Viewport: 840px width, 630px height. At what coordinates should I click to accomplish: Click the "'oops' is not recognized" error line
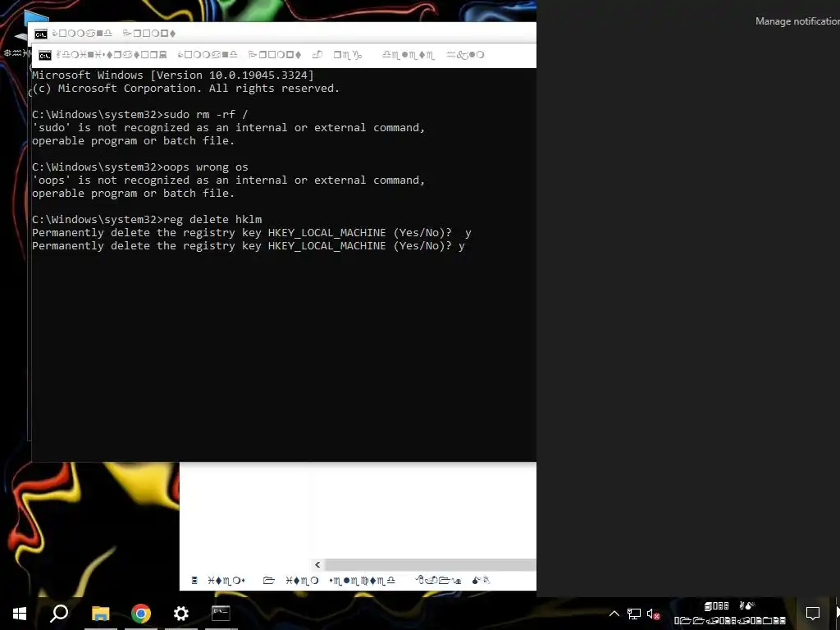(228, 180)
